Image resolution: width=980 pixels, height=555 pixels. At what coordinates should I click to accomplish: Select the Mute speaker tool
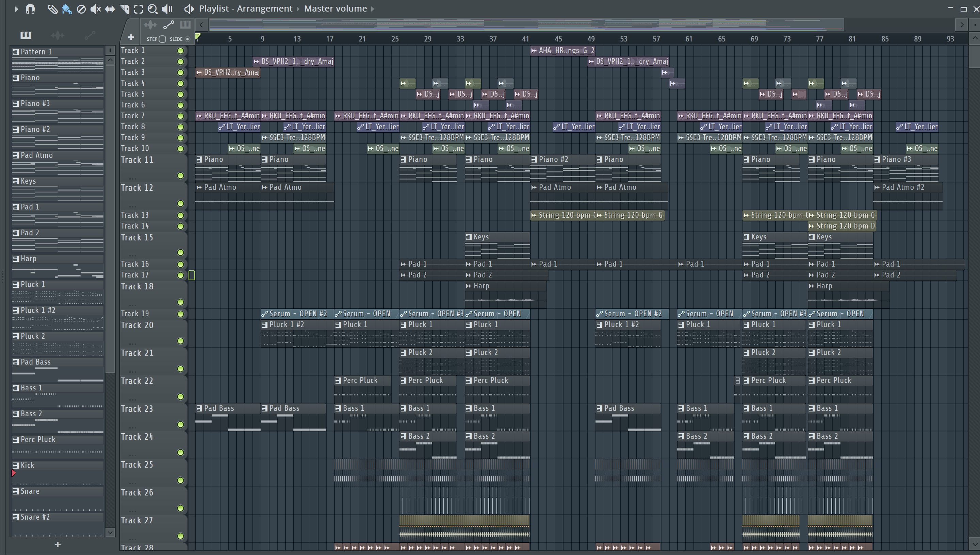[95, 9]
